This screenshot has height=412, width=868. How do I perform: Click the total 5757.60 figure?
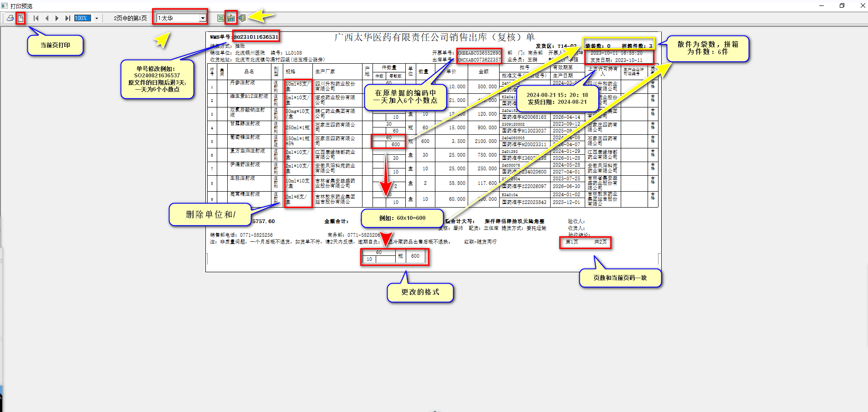[x=264, y=222]
